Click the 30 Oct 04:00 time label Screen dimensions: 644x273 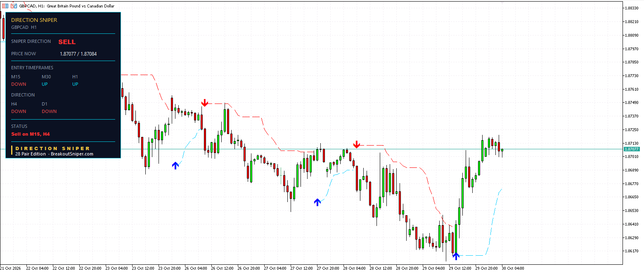[513, 268]
